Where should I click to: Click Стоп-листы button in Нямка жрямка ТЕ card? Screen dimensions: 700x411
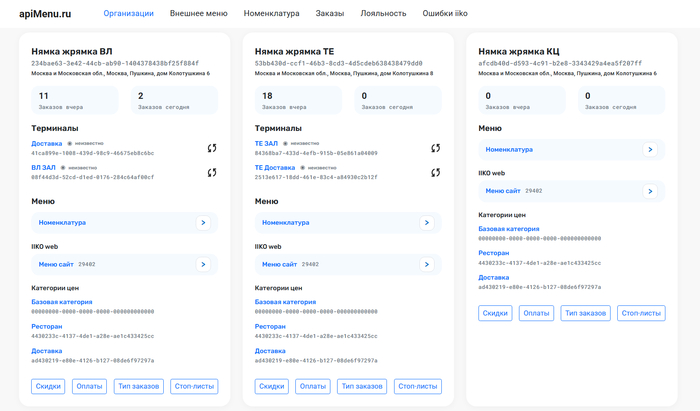(x=417, y=386)
